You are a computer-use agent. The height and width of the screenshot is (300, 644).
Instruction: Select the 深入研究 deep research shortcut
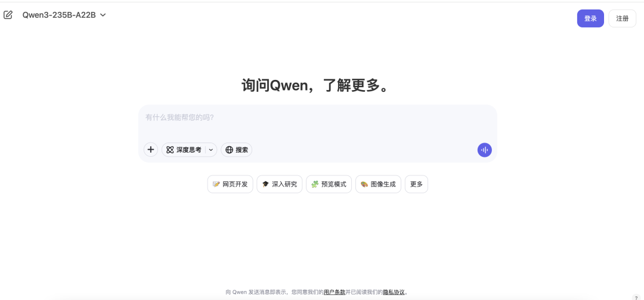tap(279, 184)
